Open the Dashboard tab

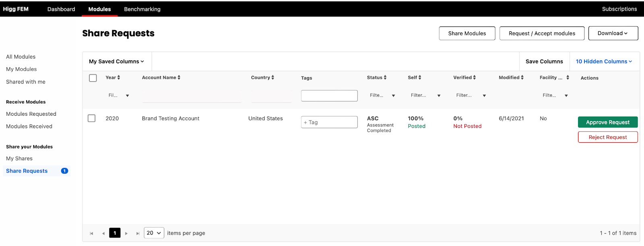click(61, 9)
